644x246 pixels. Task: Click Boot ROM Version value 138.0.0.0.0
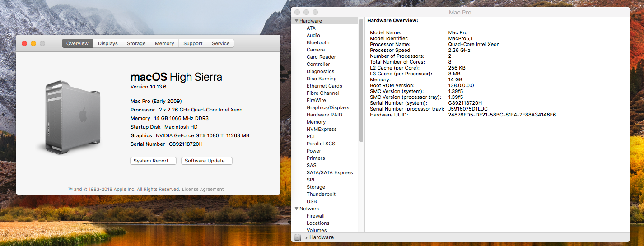461,85
